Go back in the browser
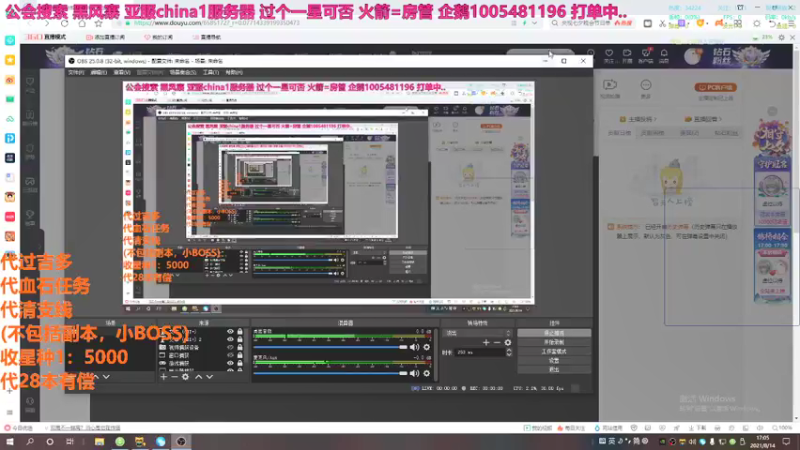 (30, 23)
